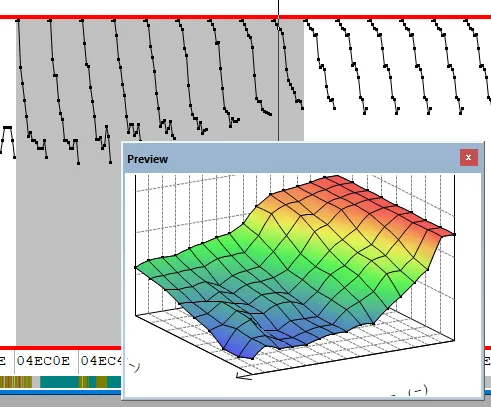Click the red upper limit line
Image resolution: width=491 pixels, height=407 pixels.
(245, 17)
